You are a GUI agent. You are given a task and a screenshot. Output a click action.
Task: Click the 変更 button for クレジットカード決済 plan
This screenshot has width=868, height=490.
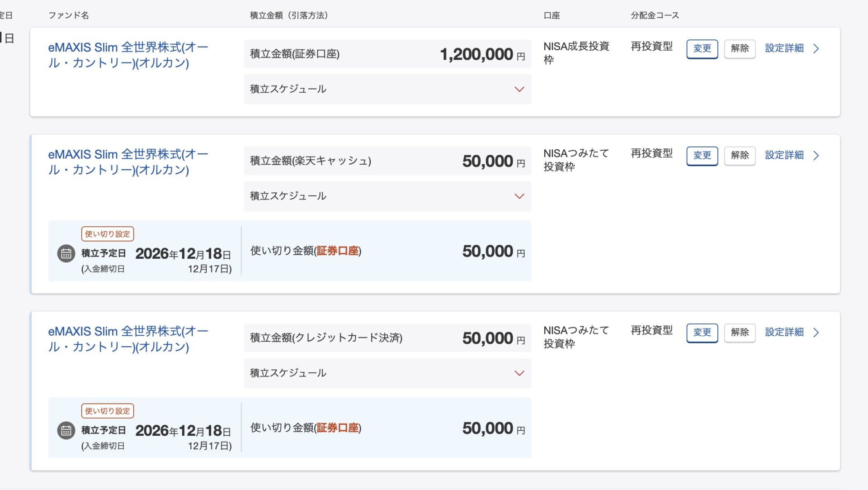point(702,332)
